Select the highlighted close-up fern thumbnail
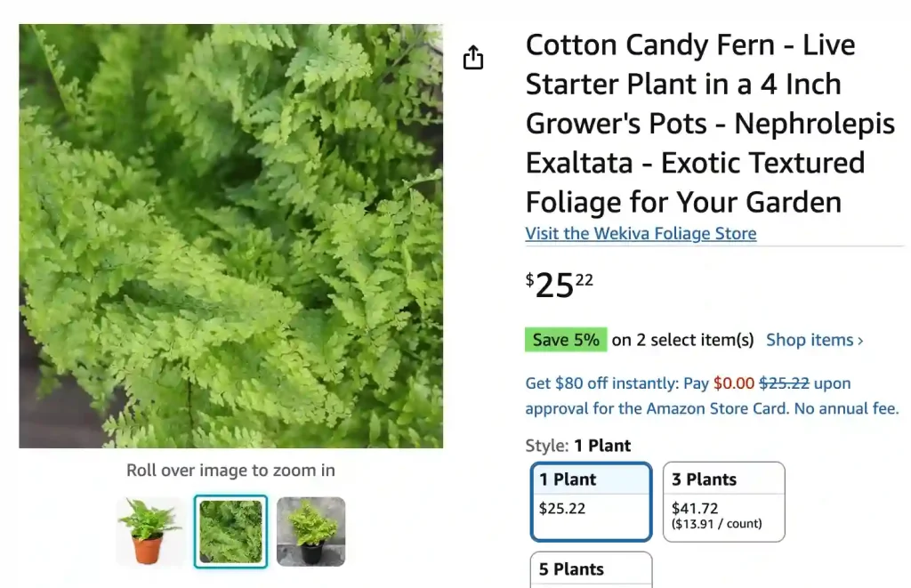The image size is (911, 588). 230,531
